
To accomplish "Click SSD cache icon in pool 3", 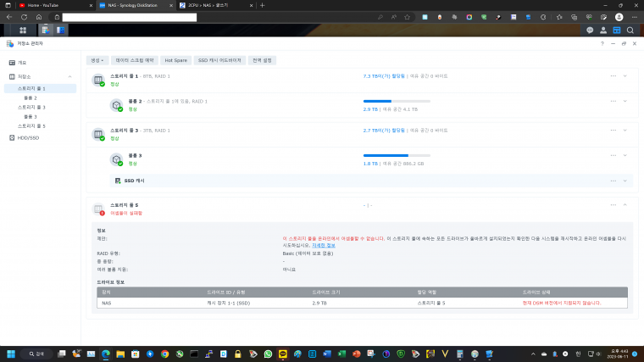I will click(x=118, y=181).
